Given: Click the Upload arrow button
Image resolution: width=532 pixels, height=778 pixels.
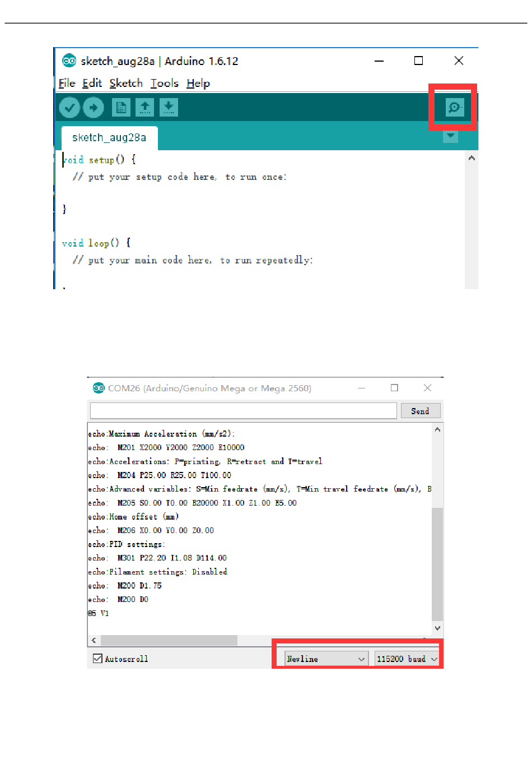Looking at the screenshot, I should pyautogui.click(x=94, y=107).
